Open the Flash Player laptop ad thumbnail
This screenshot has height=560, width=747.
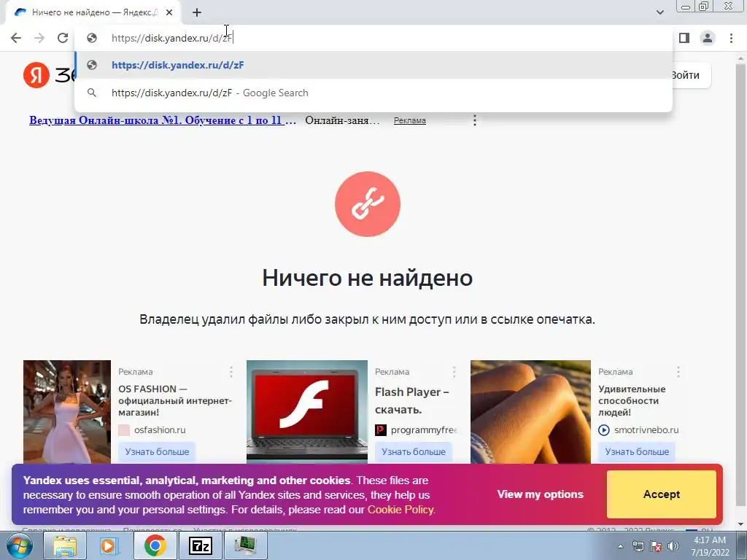coord(307,412)
